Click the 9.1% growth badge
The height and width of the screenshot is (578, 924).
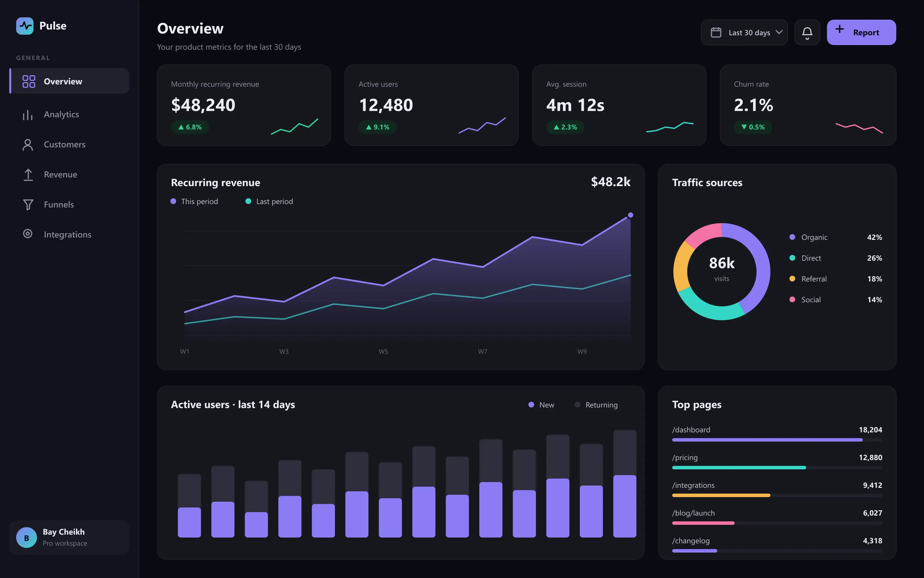378,127
